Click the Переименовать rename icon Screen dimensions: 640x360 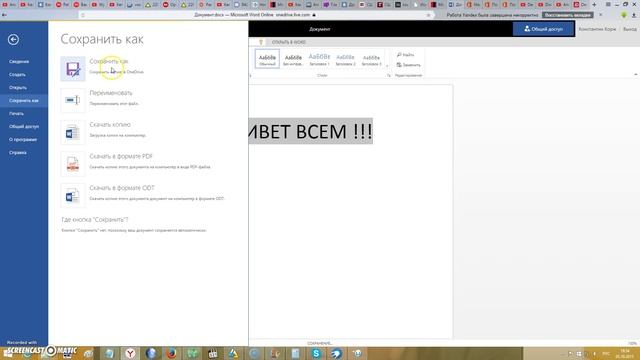pos(73,100)
